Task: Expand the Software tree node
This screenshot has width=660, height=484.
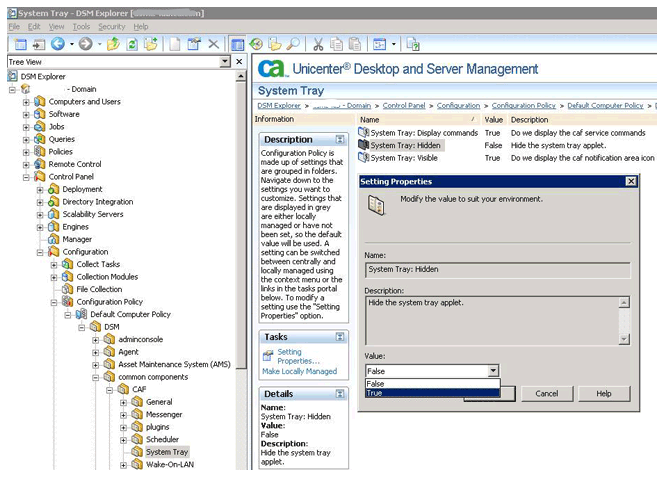Action: [27, 114]
